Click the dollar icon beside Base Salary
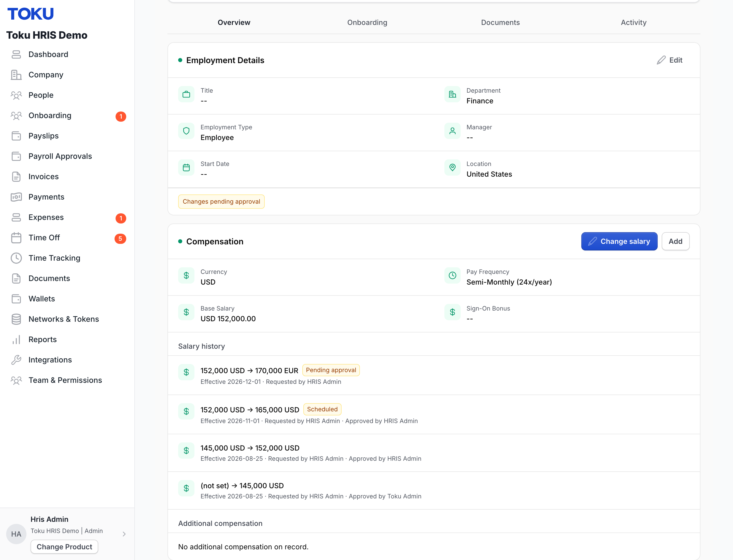 [186, 312]
